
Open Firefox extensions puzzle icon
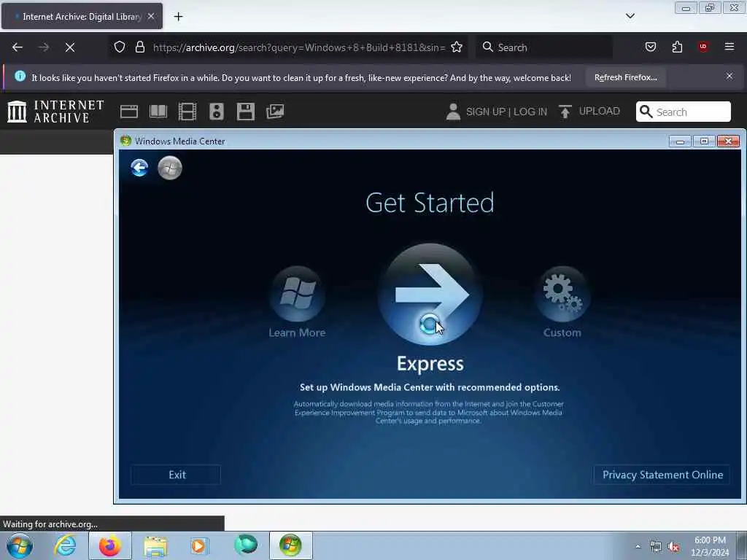click(677, 47)
